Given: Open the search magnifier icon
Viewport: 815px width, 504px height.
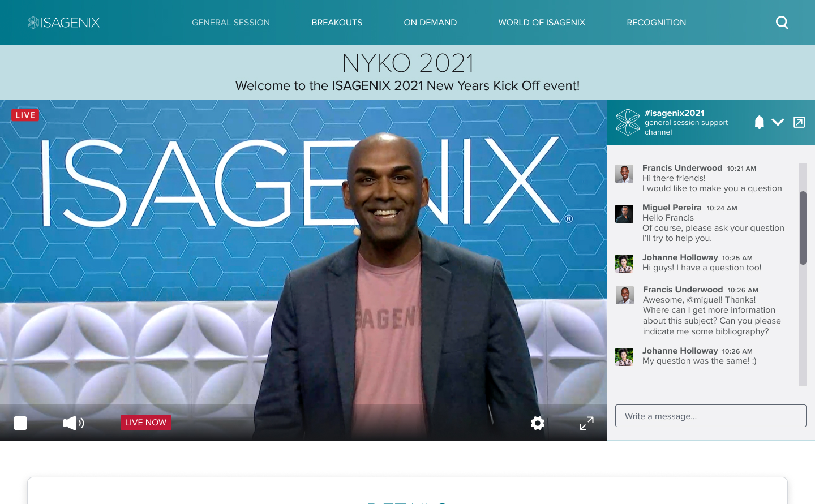Looking at the screenshot, I should [x=782, y=23].
